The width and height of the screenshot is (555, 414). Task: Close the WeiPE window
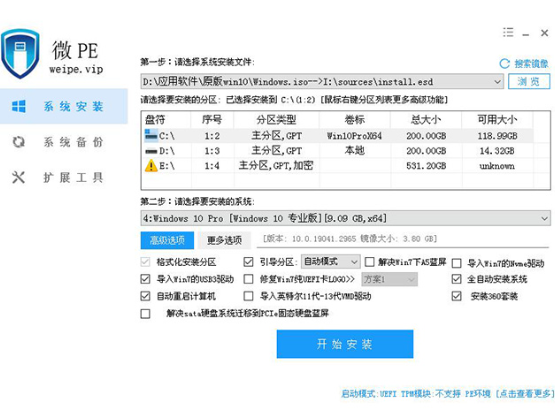(x=544, y=33)
